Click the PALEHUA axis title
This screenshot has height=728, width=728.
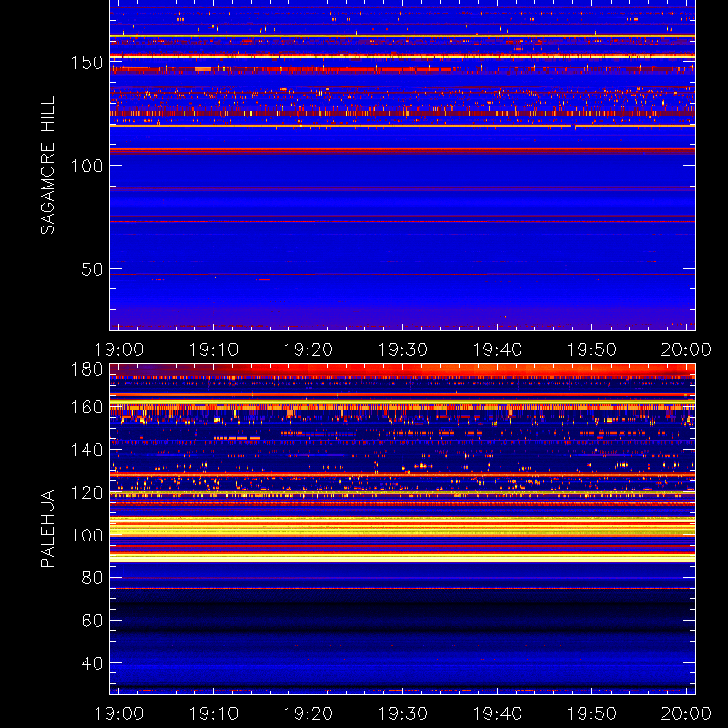tap(48, 529)
